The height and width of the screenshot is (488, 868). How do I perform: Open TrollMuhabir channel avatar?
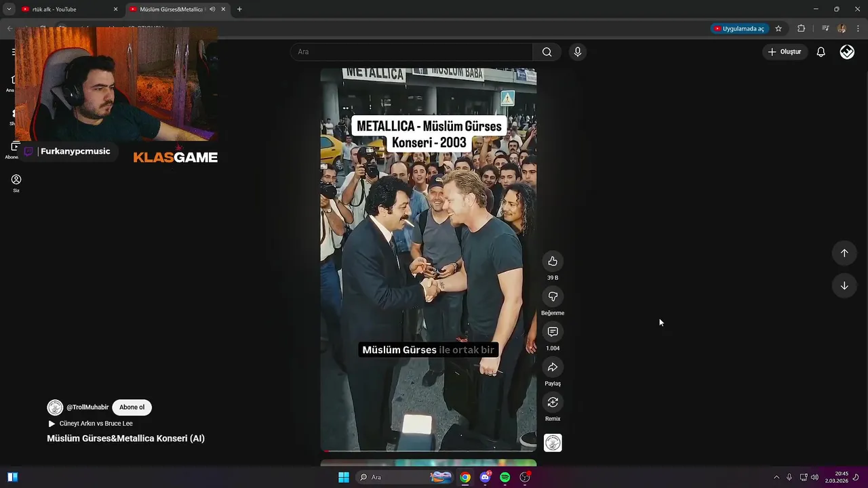pyautogui.click(x=55, y=407)
